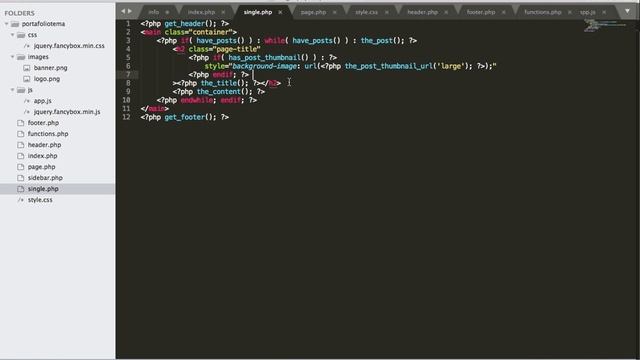Switch to the index.php tab
Viewport: 640px width, 360px height.
tap(201, 12)
